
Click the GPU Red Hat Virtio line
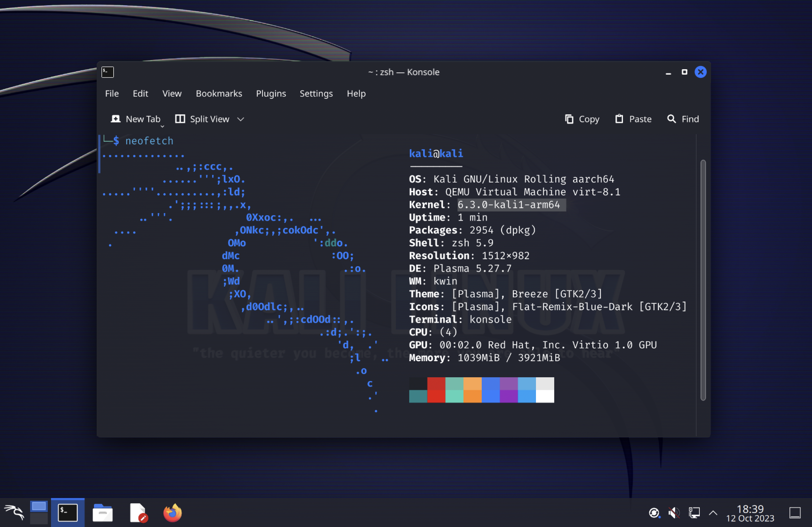533,345
